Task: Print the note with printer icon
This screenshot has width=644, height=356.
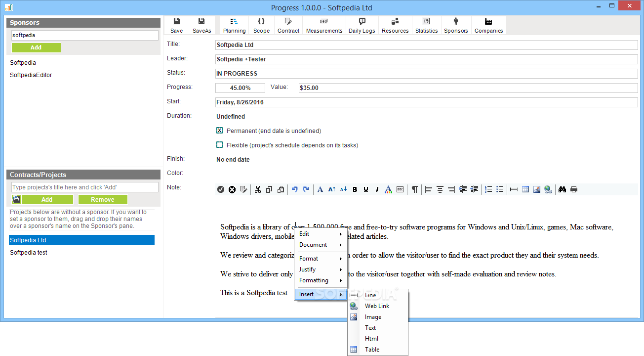Action: pyautogui.click(x=574, y=189)
